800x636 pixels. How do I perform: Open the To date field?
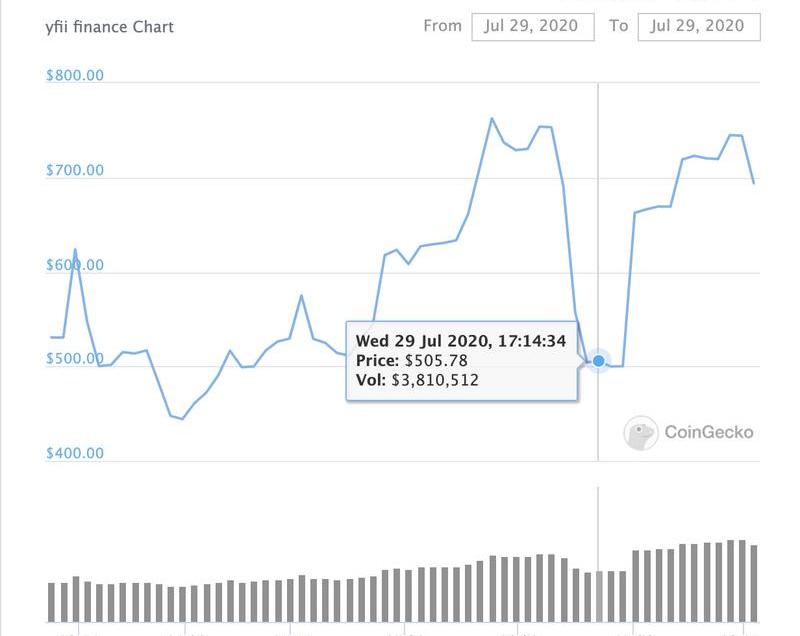click(698, 26)
